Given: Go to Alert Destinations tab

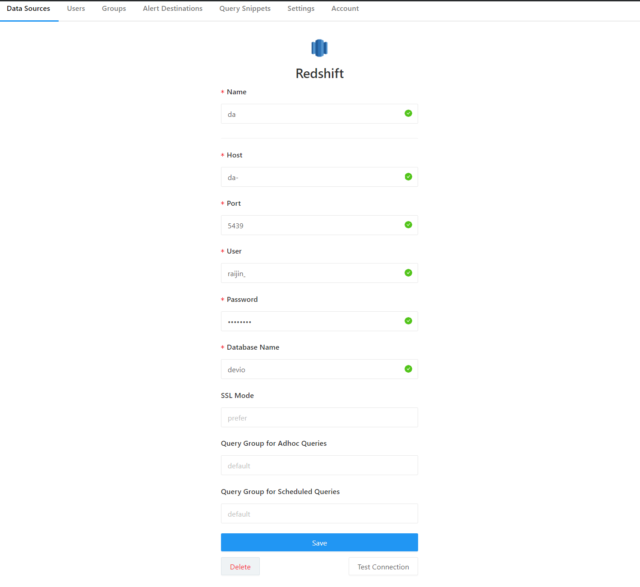Looking at the screenshot, I should point(173,9).
